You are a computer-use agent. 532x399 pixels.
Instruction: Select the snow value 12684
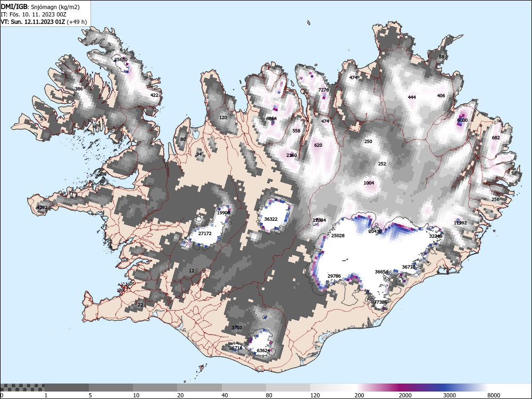[x=319, y=220]
